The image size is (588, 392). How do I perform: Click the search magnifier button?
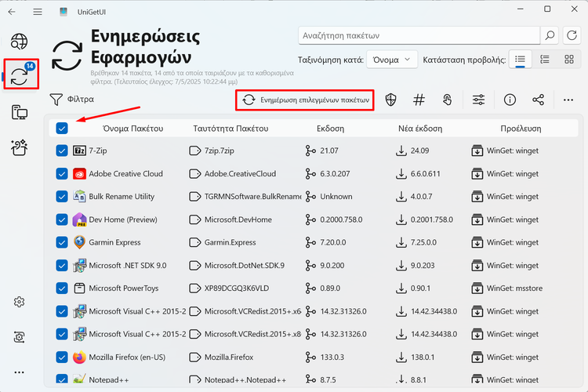pyautogui.click(x=550, y=35)
